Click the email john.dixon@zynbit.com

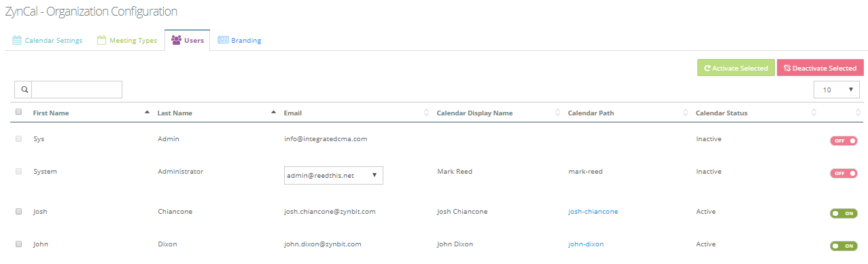tap(322, 244)
